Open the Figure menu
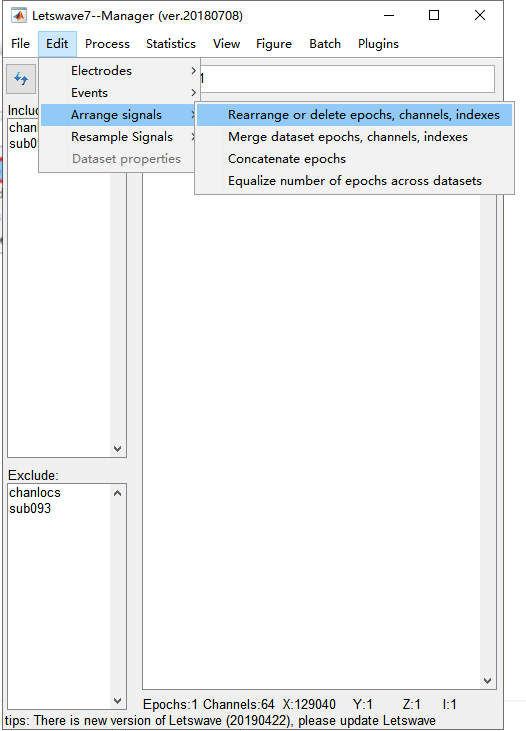The width and height of the screenshot is (526, 731). point(274,44)
